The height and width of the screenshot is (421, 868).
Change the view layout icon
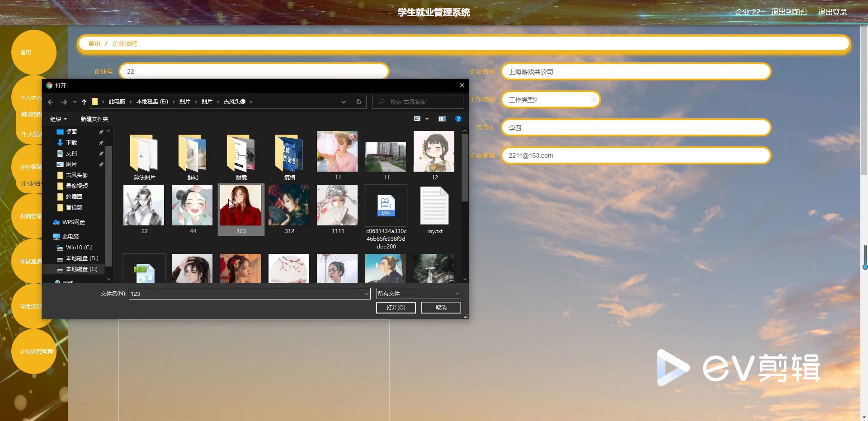click(417, 119)
